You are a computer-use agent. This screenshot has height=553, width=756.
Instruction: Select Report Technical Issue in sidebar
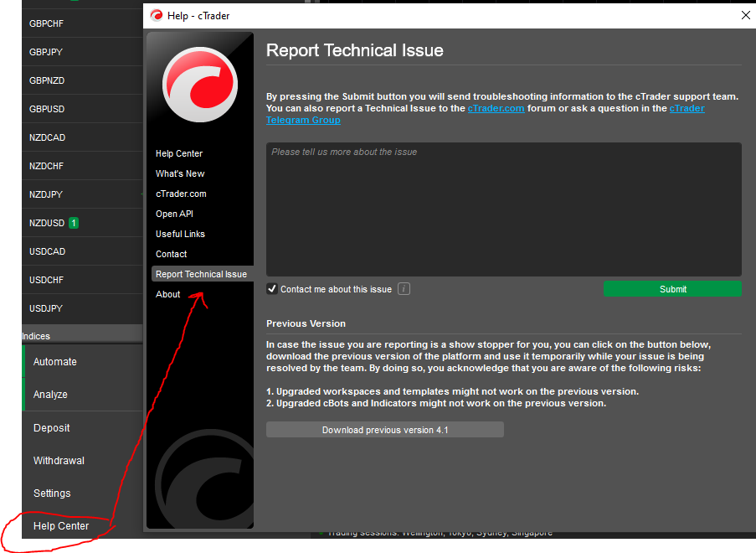(x=203, y=274)
